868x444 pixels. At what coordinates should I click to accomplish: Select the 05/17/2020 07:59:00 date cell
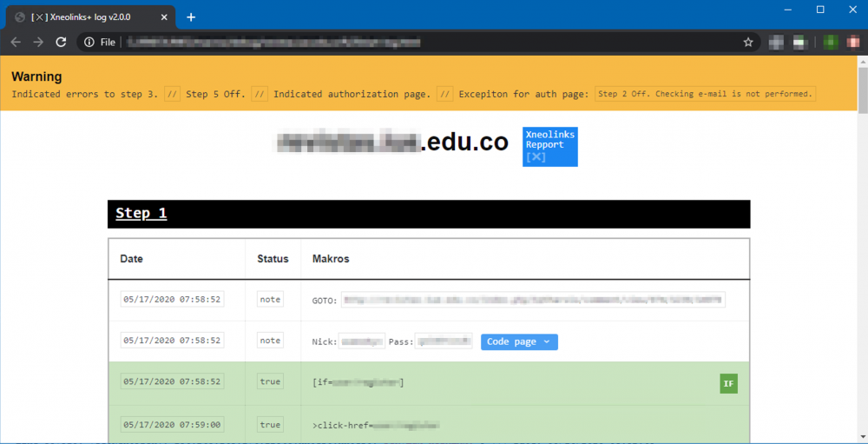click(x=172, y=425)
